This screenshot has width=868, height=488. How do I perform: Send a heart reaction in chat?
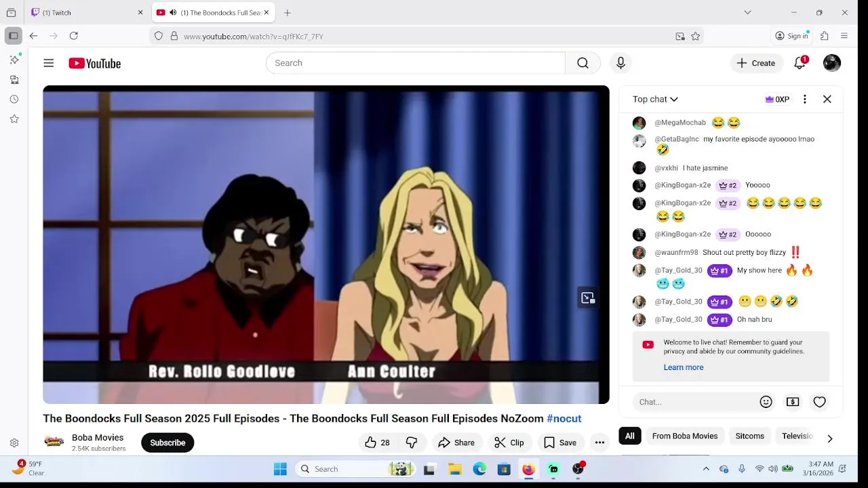point(820,402)
